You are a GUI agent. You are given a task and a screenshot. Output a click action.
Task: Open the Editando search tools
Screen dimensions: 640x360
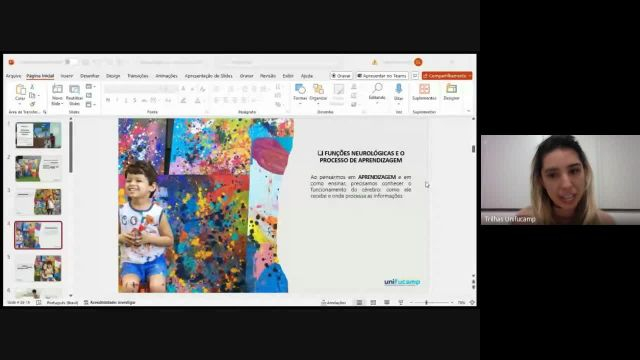(x=377, y=92)
